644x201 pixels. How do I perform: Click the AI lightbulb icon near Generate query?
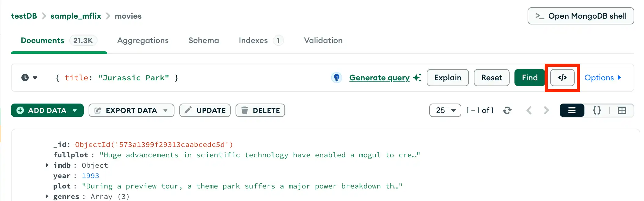(x=336, y=78)
